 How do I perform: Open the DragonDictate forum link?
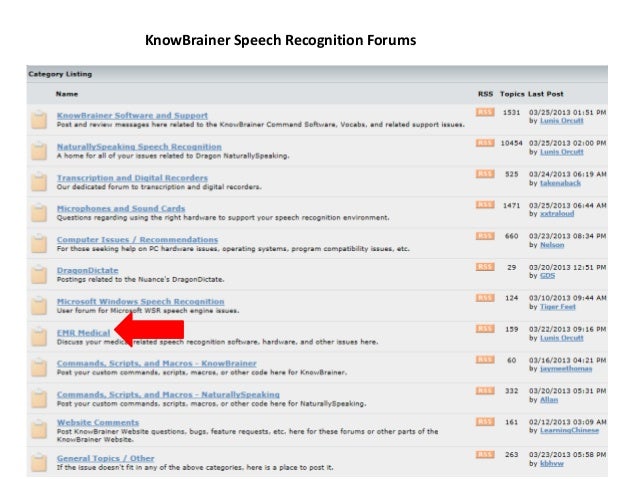click(x=87, y=270)
